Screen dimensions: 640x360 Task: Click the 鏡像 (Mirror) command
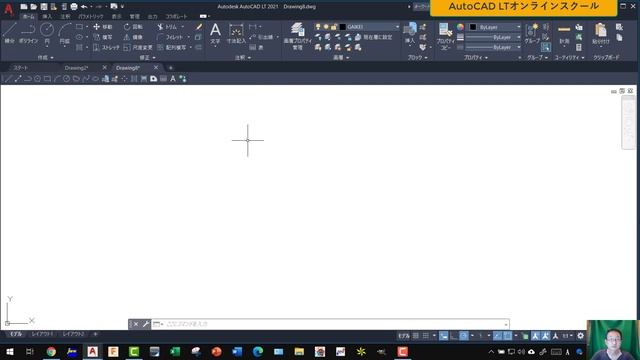133,37
